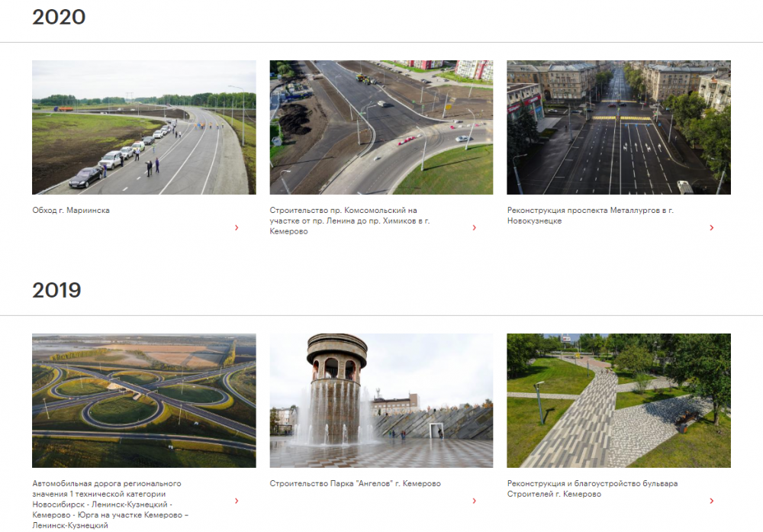Open the tower and fountain park photo
This screenshot has width=763, height=532.
[x=381, y=401]
